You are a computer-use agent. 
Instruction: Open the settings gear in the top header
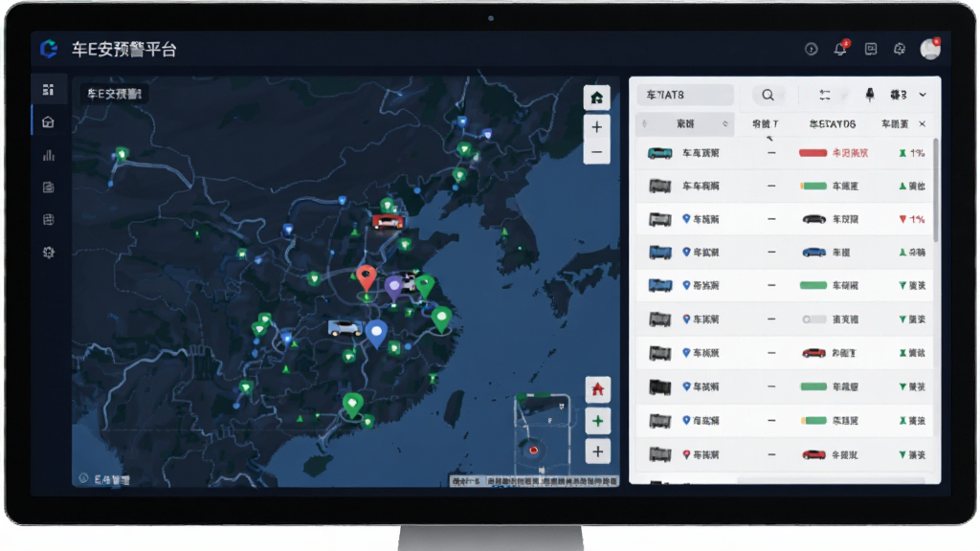900,49
